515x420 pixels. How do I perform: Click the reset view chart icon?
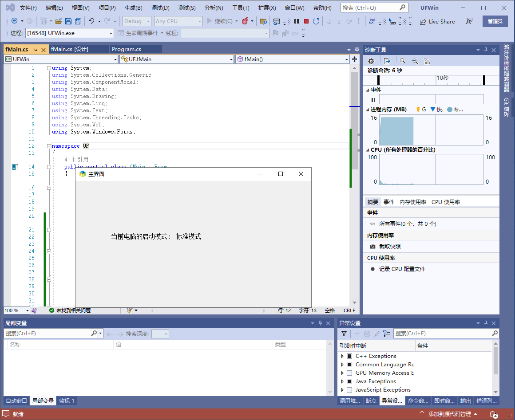coord(427,61)
